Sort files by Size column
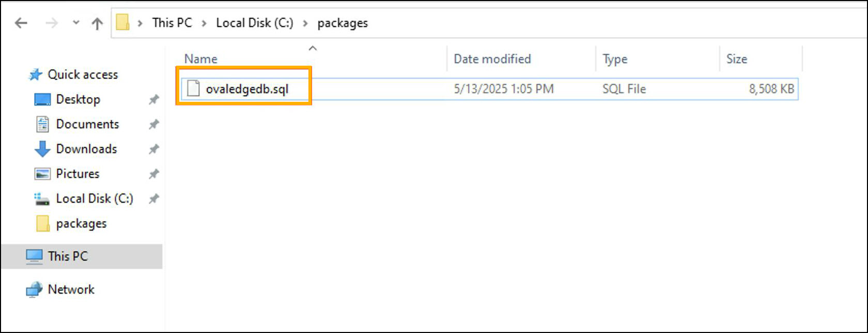The height and width of the screenshot is (333, 868). (x=736, y=59)
